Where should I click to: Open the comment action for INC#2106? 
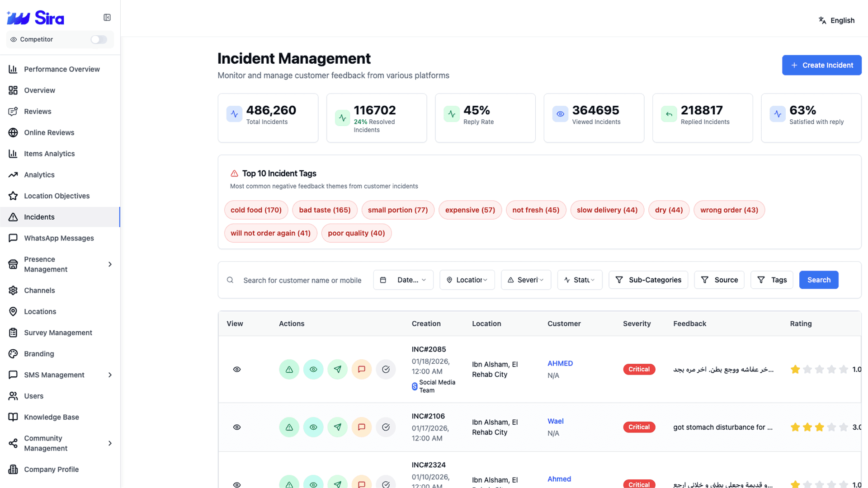361,427
